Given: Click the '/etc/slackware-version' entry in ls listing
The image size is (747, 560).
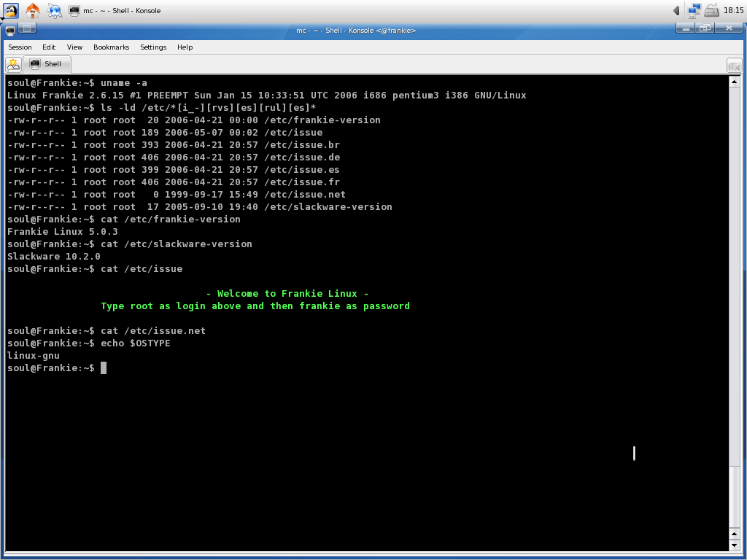Looking at the screenshot, I should point(328,206).
